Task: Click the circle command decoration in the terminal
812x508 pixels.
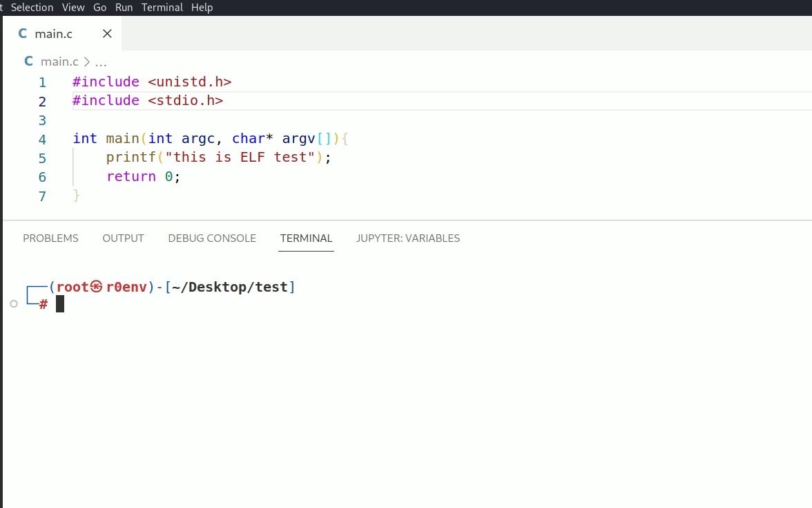Action: (x=14, y=303)
